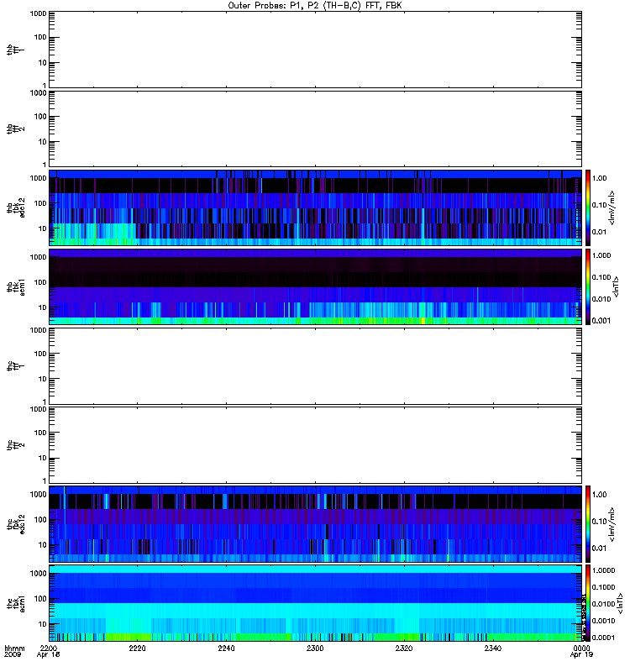Click the 2200 time axis label
This screenshot has height=672, width=630.
(49, 648)
